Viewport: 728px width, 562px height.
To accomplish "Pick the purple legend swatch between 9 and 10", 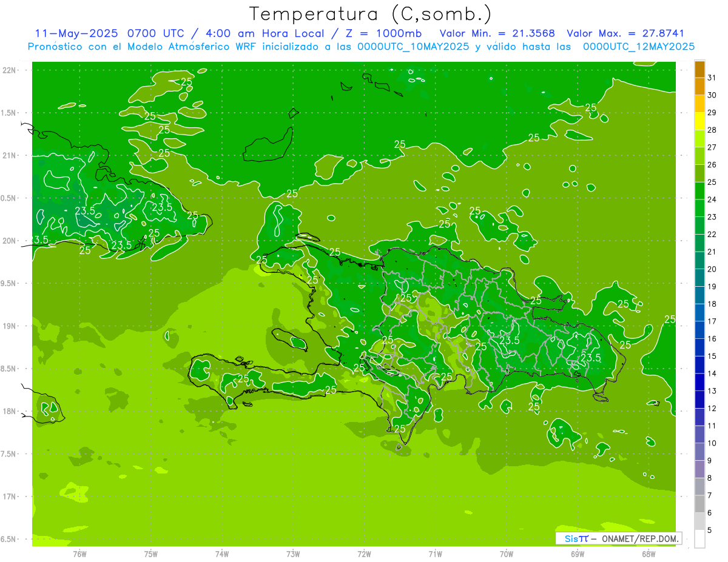I will click(700, 452).
